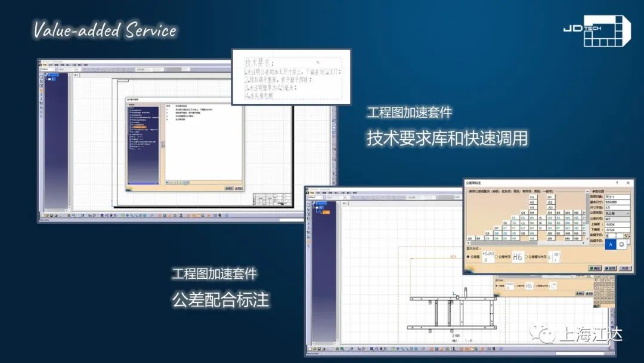Close the tolerance annotation dialog with its X

tap(628, 183)
